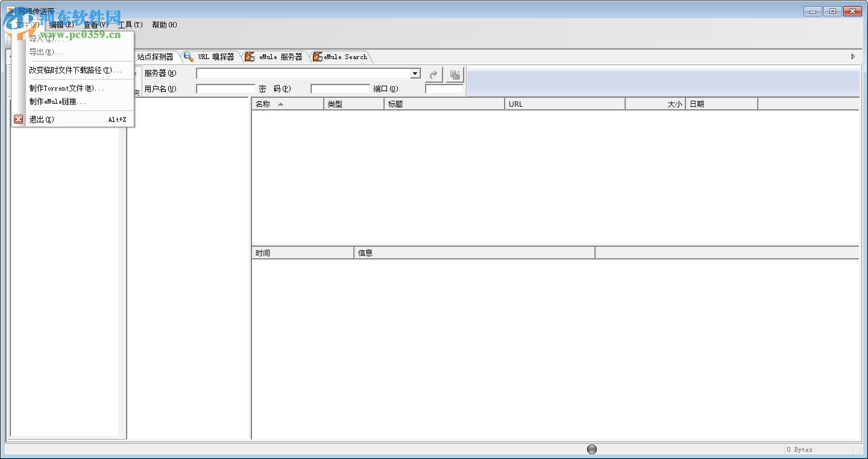
Task: Focus the 密码 input field
Action: coord(340,89)
